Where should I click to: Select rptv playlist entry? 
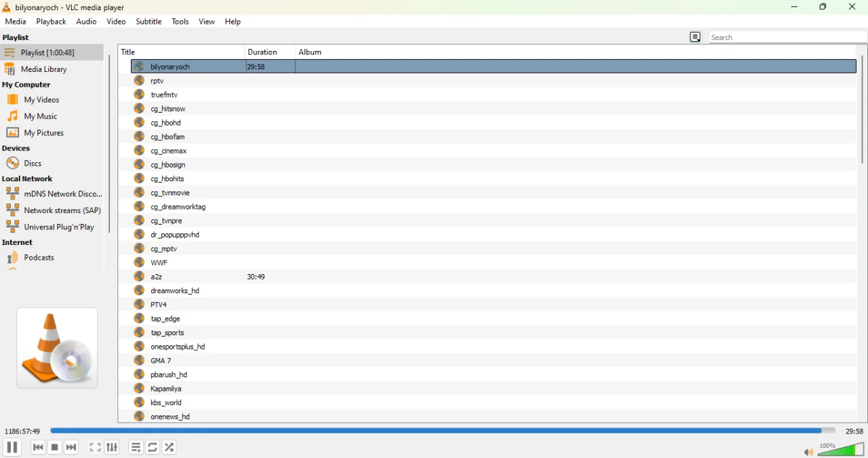pos(494,81)
